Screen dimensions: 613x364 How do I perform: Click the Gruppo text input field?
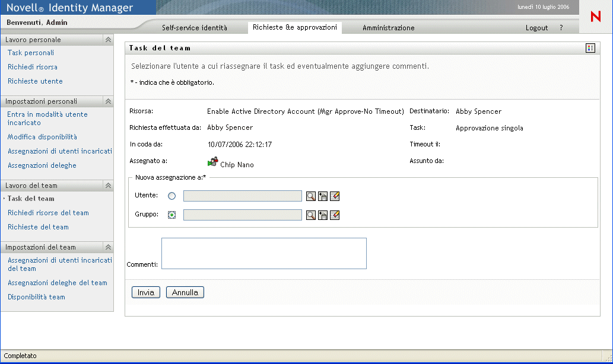click(242, 215)
